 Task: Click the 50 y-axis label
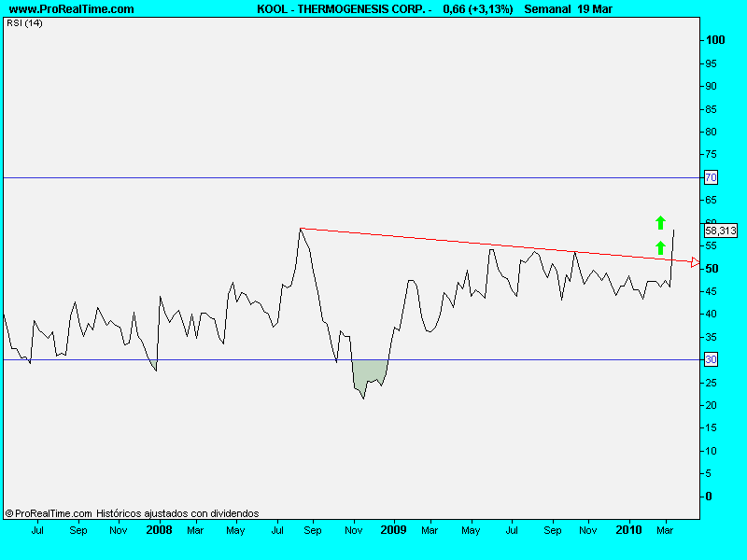point(712,269)
